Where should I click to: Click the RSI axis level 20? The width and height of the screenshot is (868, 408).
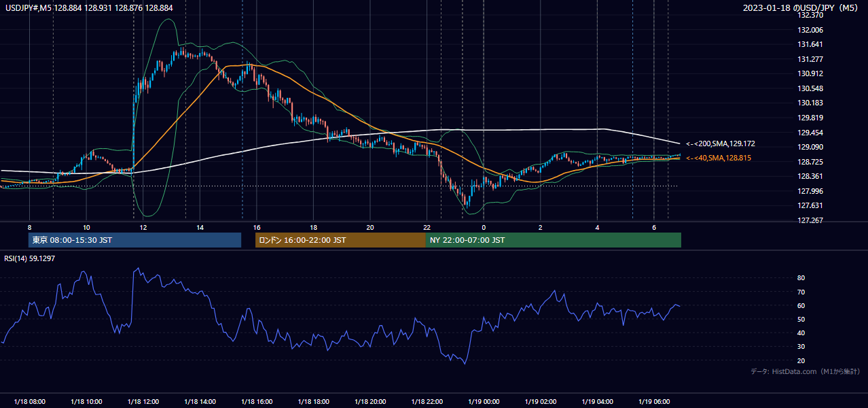pos(801,360)
